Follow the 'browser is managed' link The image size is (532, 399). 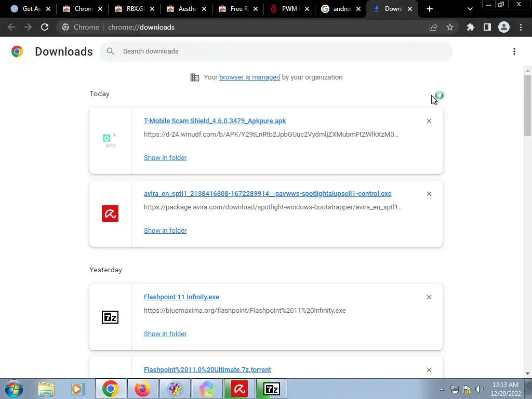pos(250,77)
